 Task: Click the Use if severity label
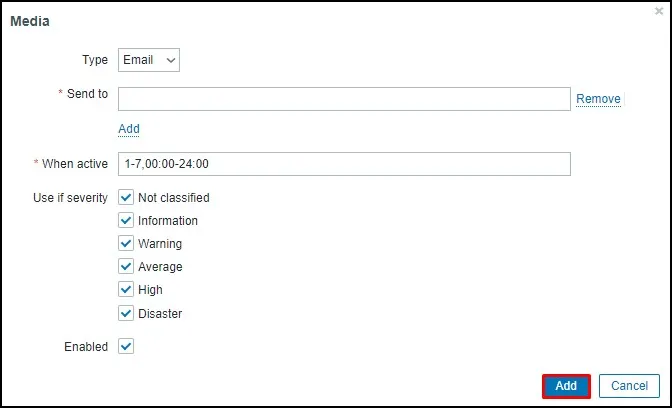[70, 198]
